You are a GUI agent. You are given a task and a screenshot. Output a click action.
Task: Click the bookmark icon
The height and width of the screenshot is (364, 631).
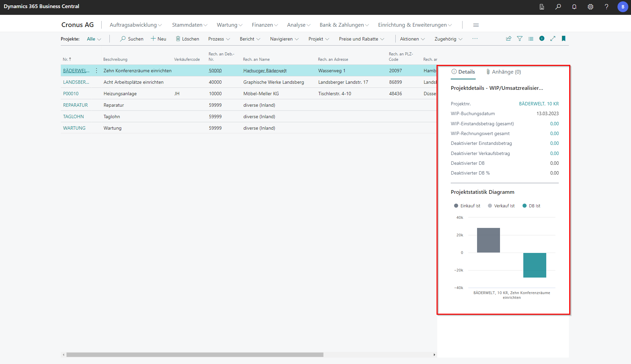[x=563, y=38]
